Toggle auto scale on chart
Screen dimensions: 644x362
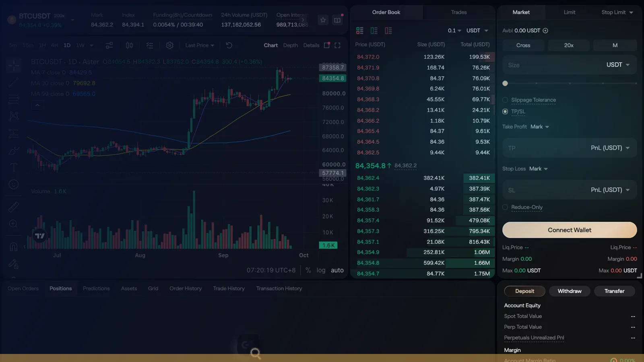(337, 270)
